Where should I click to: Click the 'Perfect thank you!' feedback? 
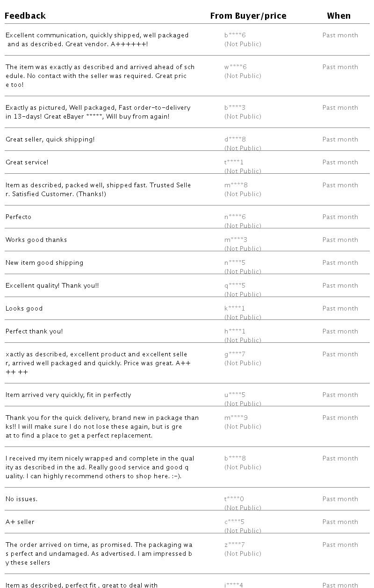tap(34, 331)
